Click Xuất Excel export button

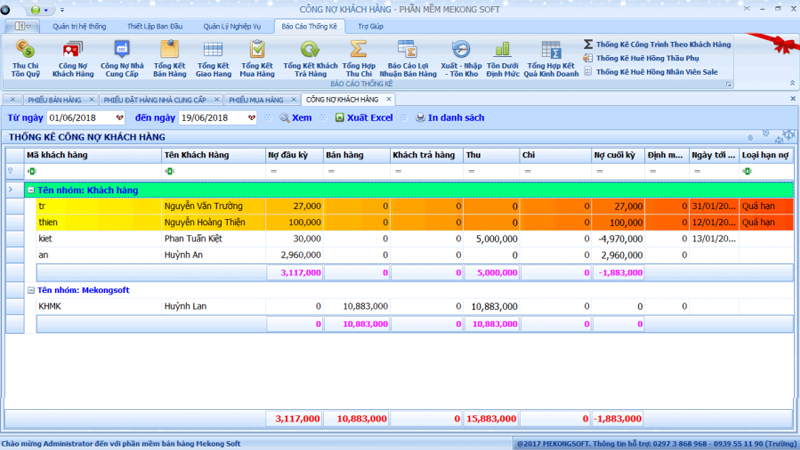(x=364, y=118)
